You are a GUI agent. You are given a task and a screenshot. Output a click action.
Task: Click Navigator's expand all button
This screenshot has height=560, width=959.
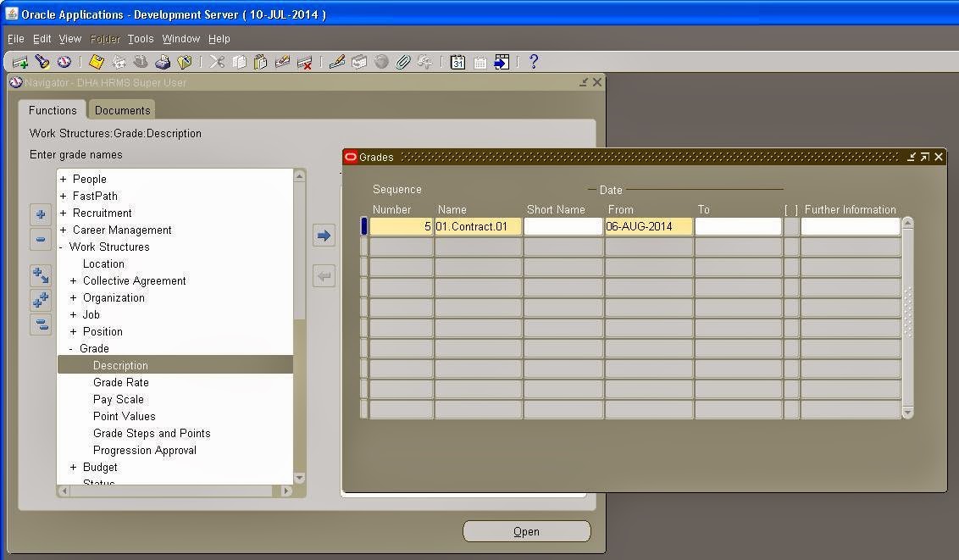coord(41,300)
